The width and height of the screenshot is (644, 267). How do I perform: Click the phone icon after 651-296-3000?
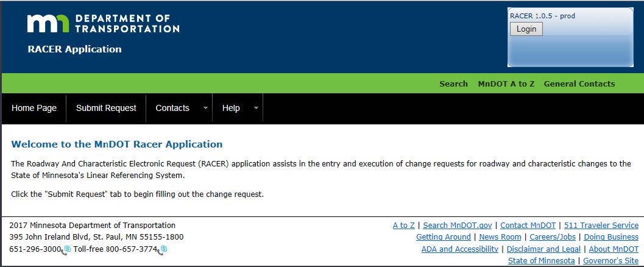point(66,249)
